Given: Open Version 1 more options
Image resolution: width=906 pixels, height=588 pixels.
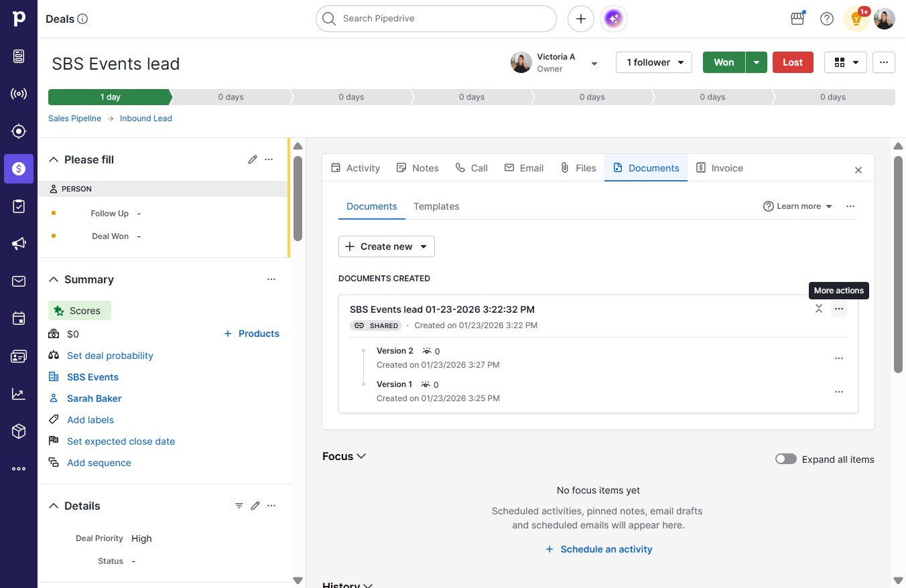Looking at the screenshot, I should [839, 392].
